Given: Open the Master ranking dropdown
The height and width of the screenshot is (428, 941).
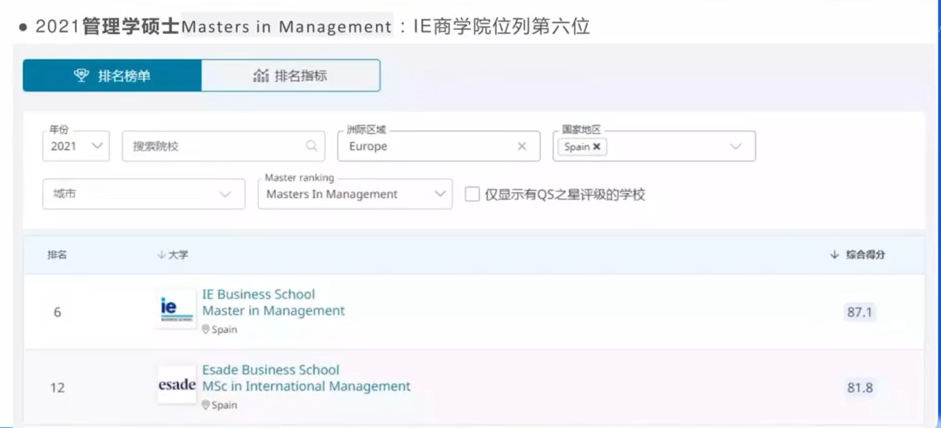Looking at the screenshot, I should click(x=355, y=194).
